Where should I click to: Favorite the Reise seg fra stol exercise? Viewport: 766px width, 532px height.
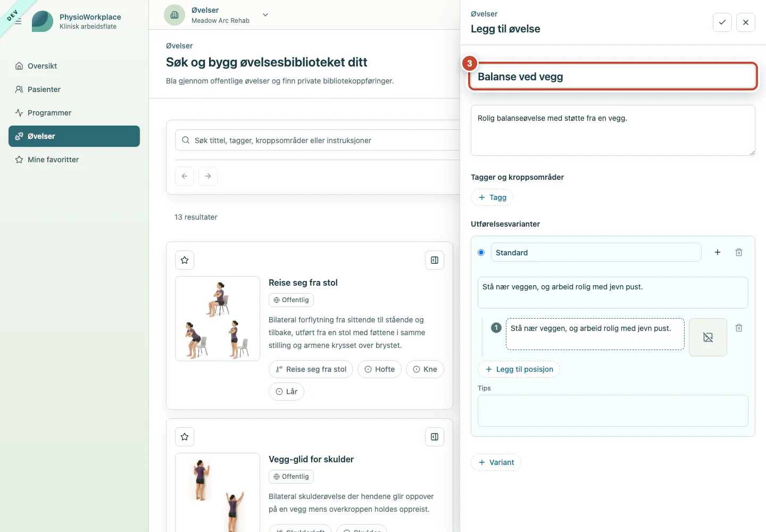(185, 260)
